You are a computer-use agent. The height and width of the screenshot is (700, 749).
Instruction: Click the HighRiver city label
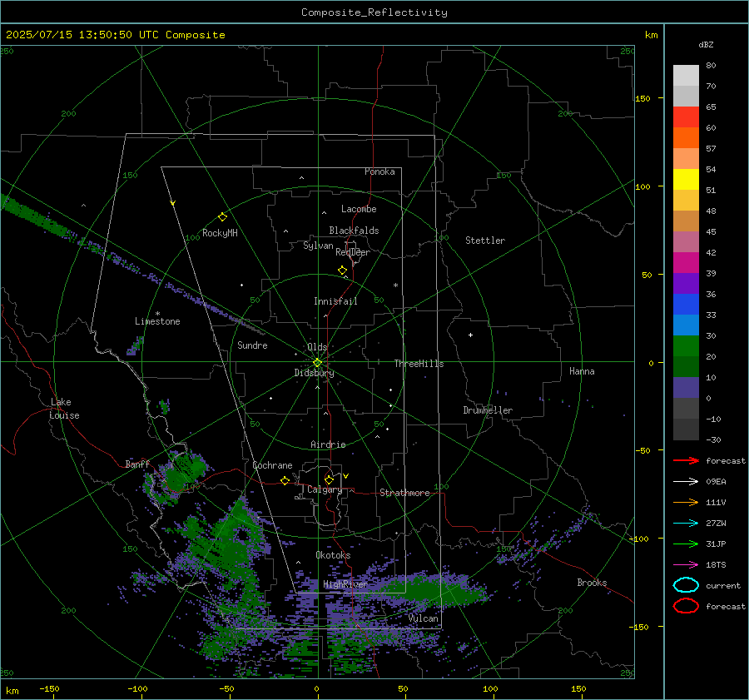point(345,584)
